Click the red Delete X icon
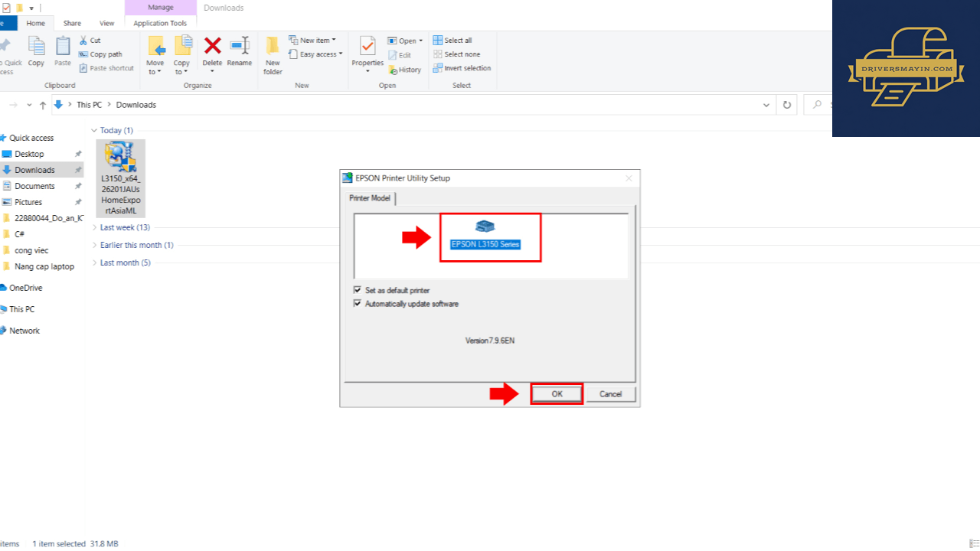The width and height of the screenshot is (980, 551). tap(212, 46)
